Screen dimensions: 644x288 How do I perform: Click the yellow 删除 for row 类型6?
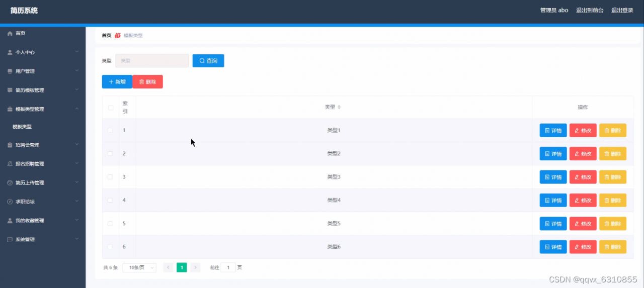(613, 247)
